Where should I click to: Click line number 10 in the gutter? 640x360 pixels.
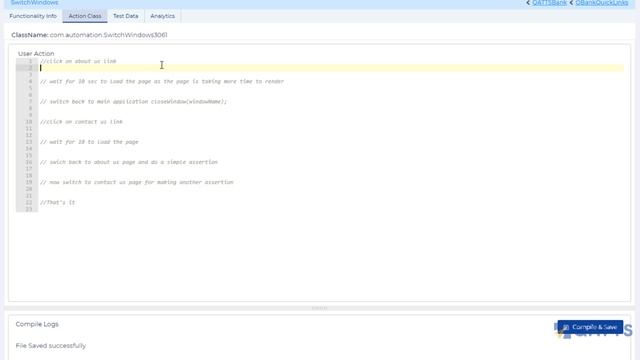pos(29,122)
